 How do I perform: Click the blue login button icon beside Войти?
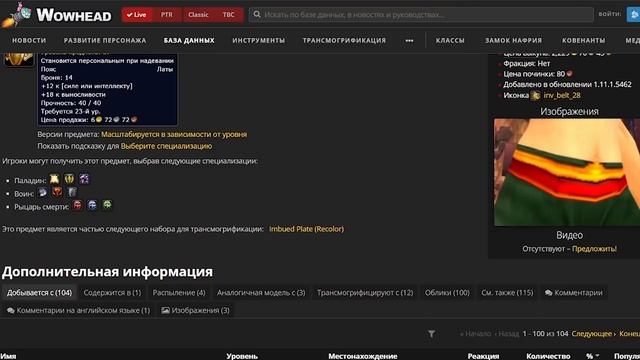pos(633,15)
